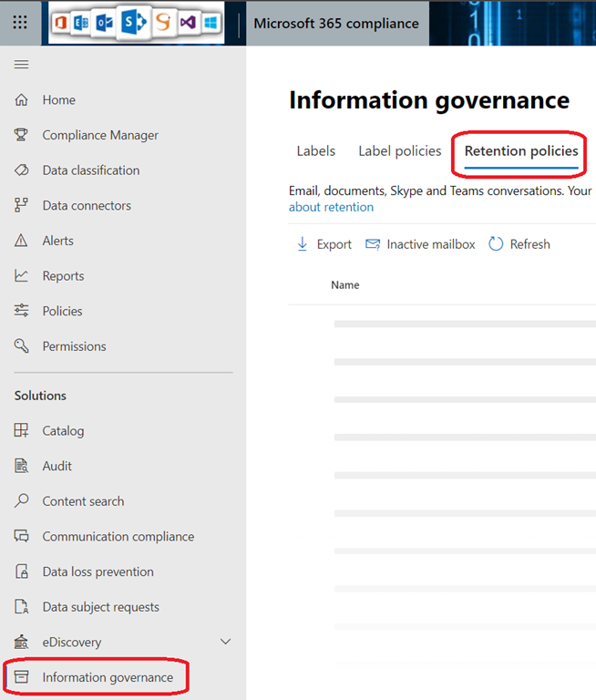Click the Home house icon
This screenshot has height=700, width=596.
click(x=22, y=100)
